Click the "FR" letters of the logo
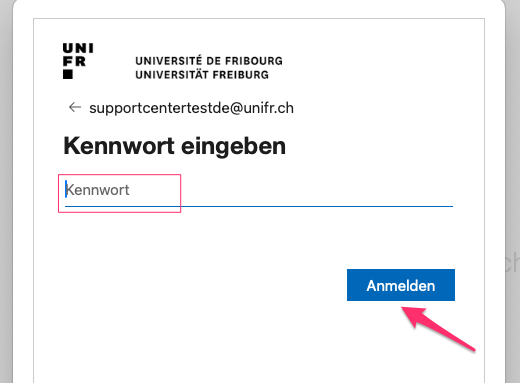The image size is (520, 383). 74,62
